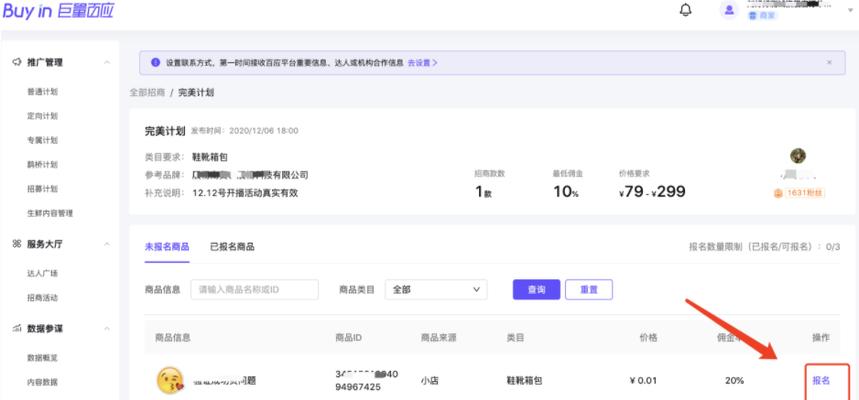Click the 商品ID column header

[x=348, y=338]
